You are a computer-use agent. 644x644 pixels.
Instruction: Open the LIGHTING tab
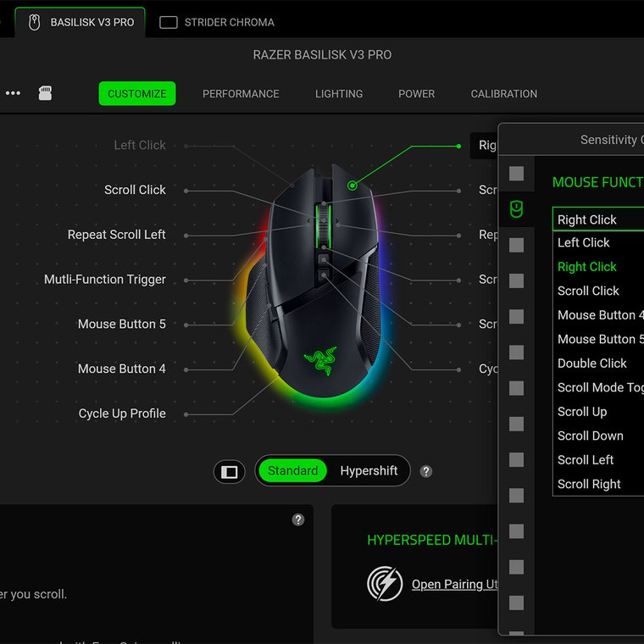coord(339,94)
